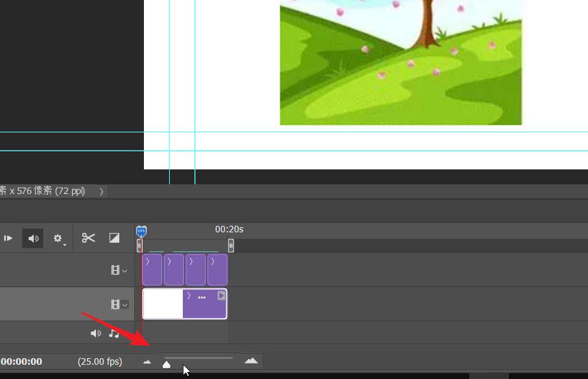Image resolution: width=588 pixels, height=379 pixels.
Task: Mute the audio track speaker icon
Action: (96, 333)
